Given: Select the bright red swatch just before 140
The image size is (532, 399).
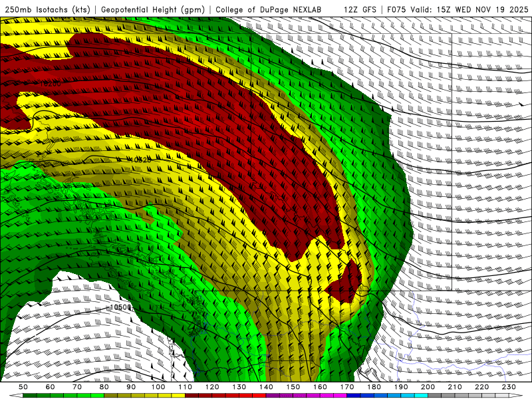Looking at the screenshot, I should (x=259, y=396).
